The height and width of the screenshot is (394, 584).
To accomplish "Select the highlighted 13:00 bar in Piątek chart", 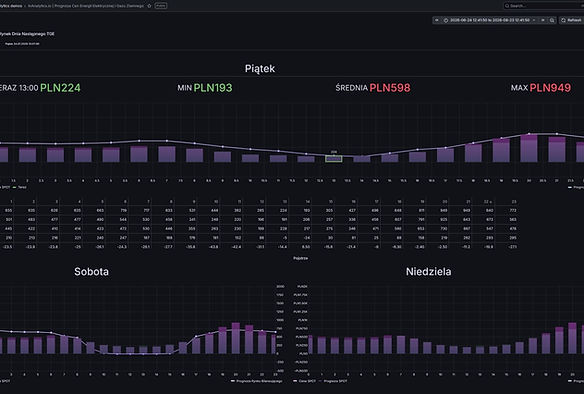I will point(334,159).
